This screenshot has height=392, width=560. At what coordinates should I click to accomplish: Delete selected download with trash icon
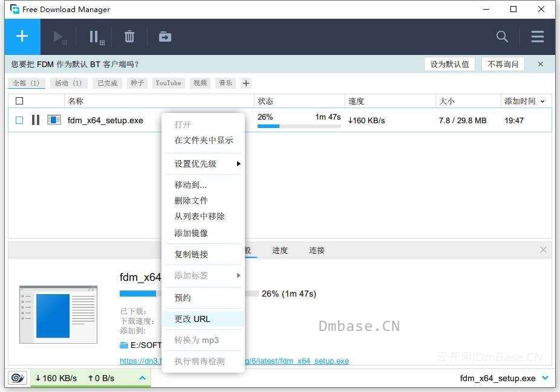tap(129, 36)
